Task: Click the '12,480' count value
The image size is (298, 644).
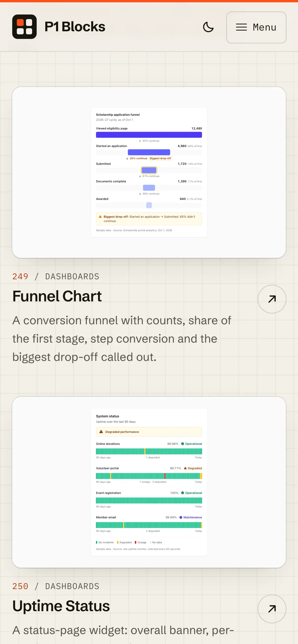Action: (x=197, y=128)
